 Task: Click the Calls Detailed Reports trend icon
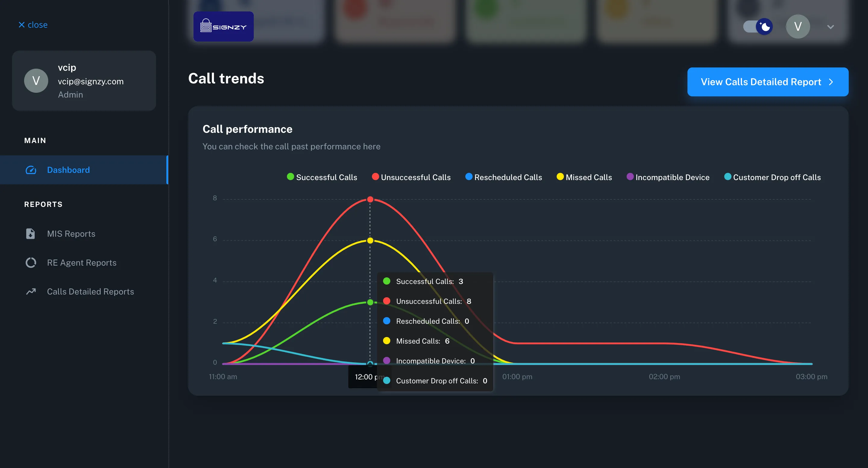(31, 292)
